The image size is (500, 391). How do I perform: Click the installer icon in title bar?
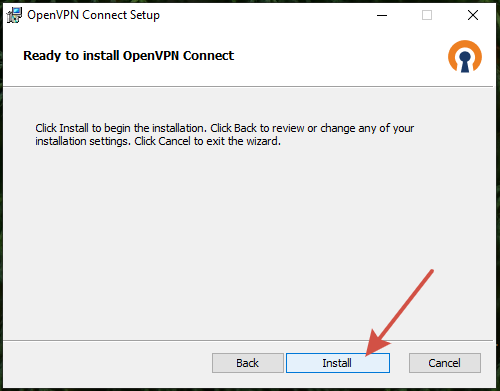14,15
